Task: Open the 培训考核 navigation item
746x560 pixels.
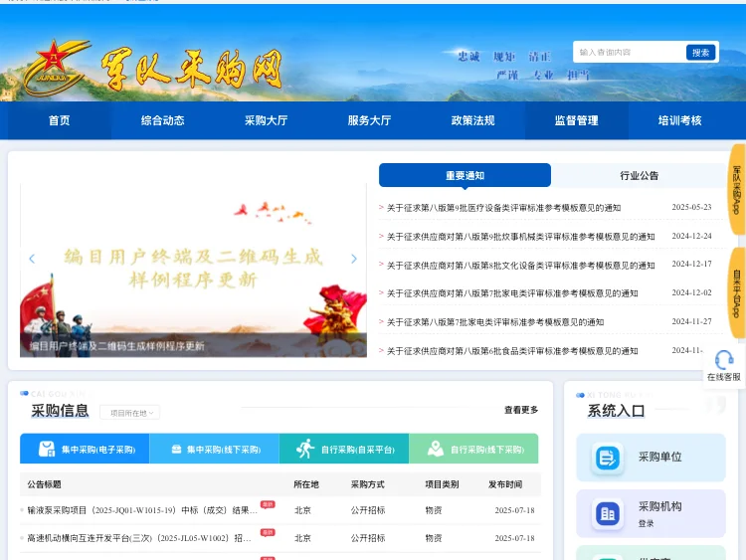Action: point(680,120)
